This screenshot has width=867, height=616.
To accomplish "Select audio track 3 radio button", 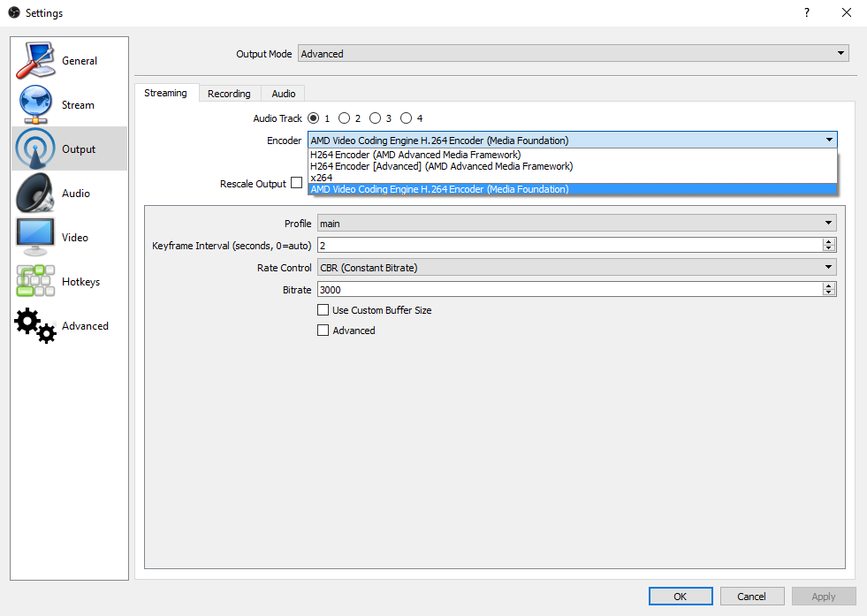I will click(375, 118).
